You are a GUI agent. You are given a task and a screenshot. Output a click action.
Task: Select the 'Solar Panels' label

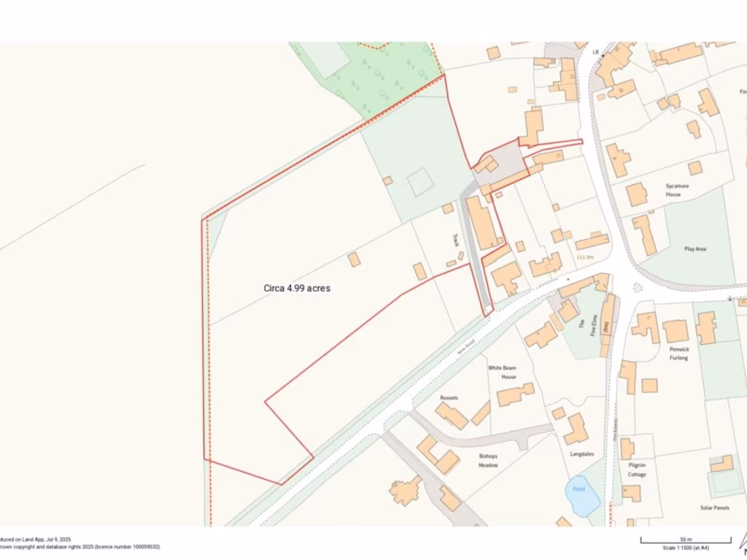715,507
